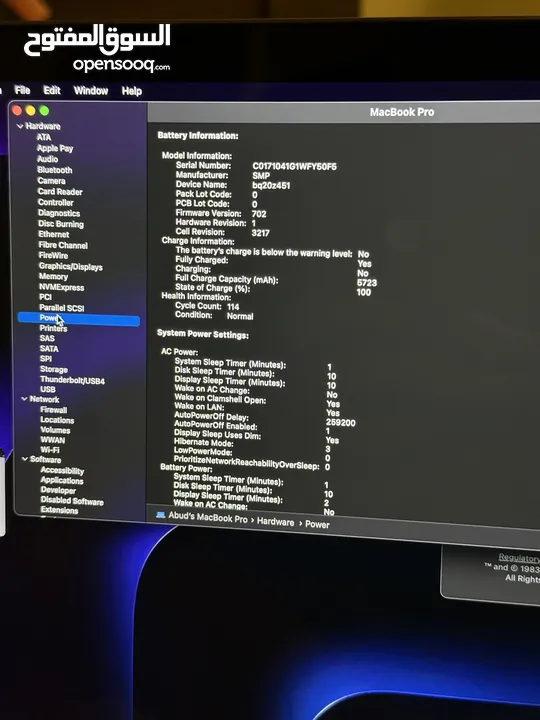This screenshot has height=720, width=540.
Task: Click the System Power Settings heading
Action: (x=203, y=334)
